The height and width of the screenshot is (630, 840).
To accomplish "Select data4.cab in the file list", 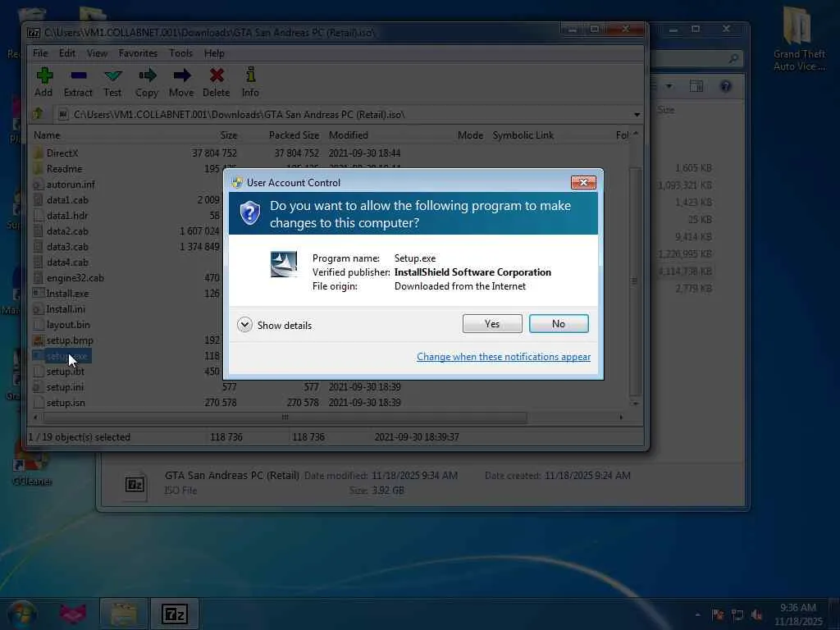I will coord(67,262).
